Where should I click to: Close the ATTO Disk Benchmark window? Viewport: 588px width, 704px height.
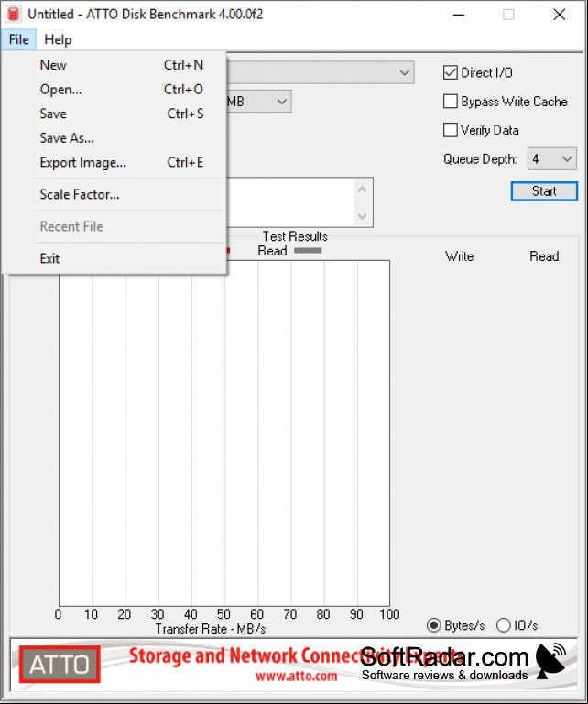[560, 15]
